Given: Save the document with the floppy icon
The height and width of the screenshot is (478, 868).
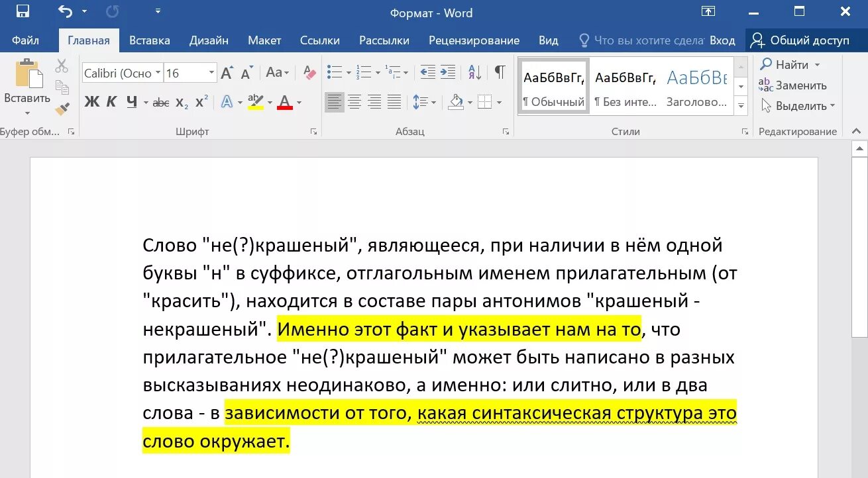Looking at the screenshot, I should (x=23, y=11).
